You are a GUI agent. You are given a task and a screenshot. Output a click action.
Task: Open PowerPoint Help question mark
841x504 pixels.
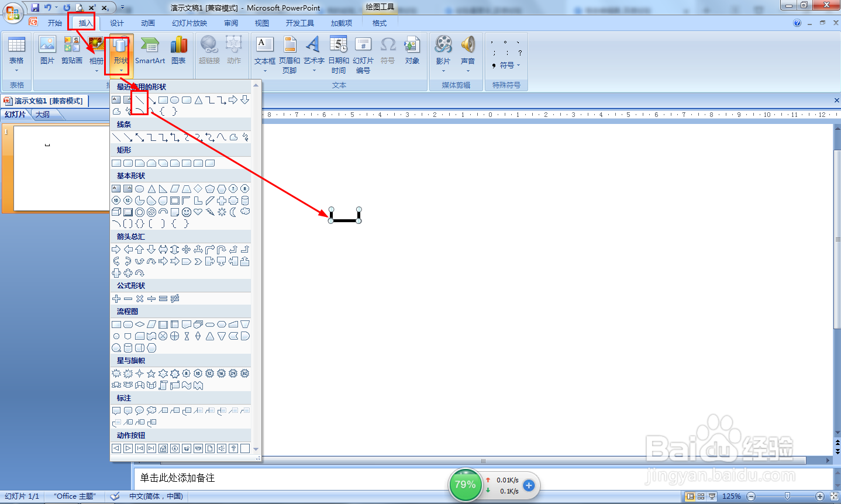click(x=797, y=23)
